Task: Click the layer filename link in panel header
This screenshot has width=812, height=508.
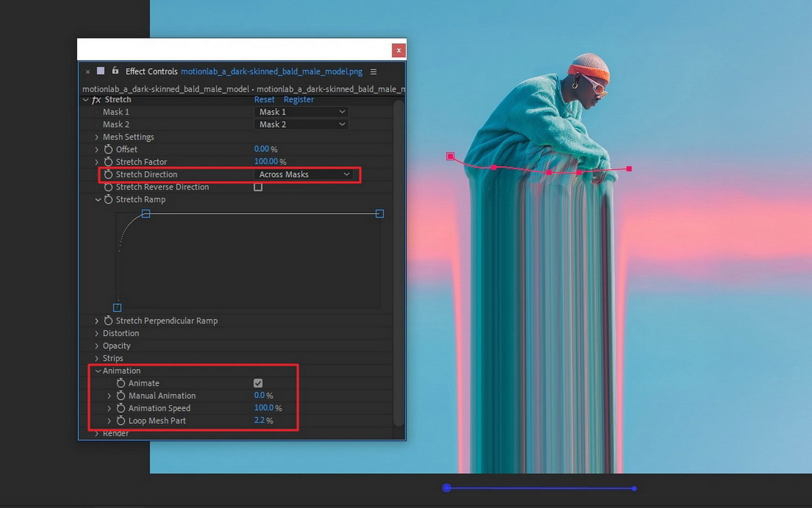Action: (x=272, y=71)
